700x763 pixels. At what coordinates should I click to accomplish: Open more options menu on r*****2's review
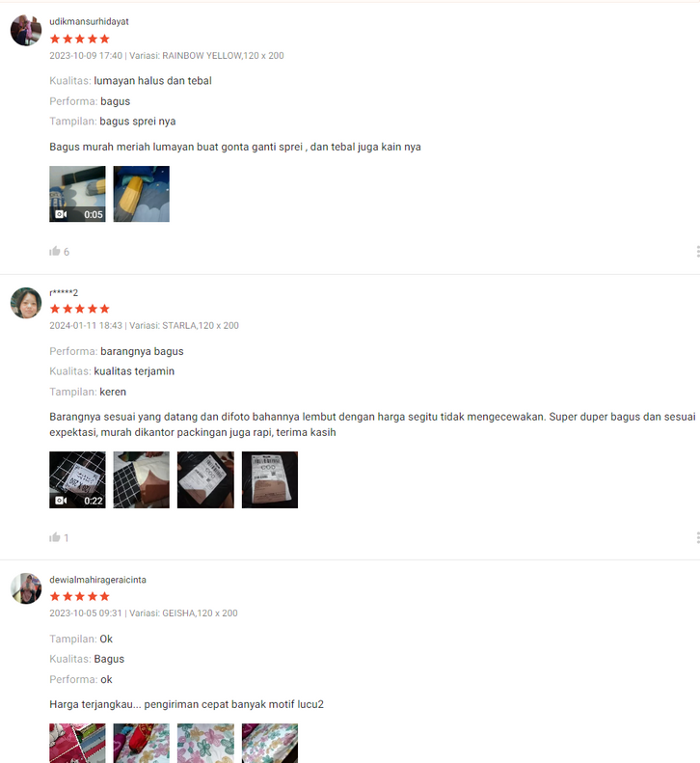697,537
